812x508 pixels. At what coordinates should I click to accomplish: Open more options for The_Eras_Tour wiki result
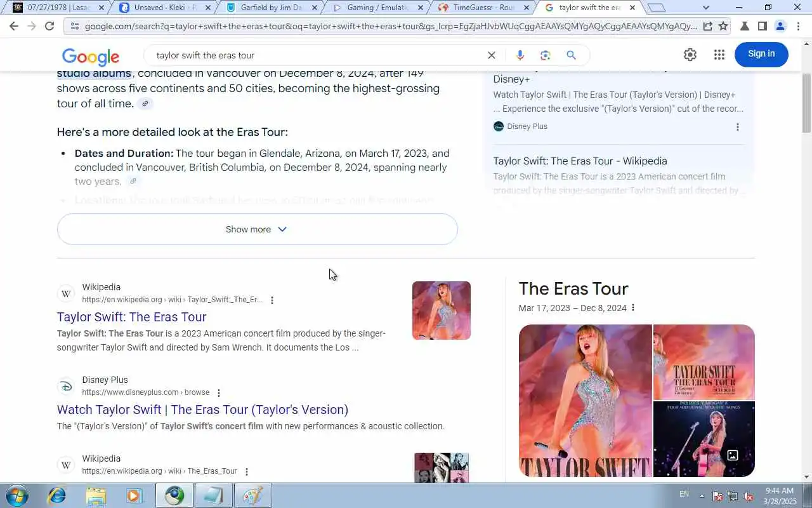click(247, 472)
